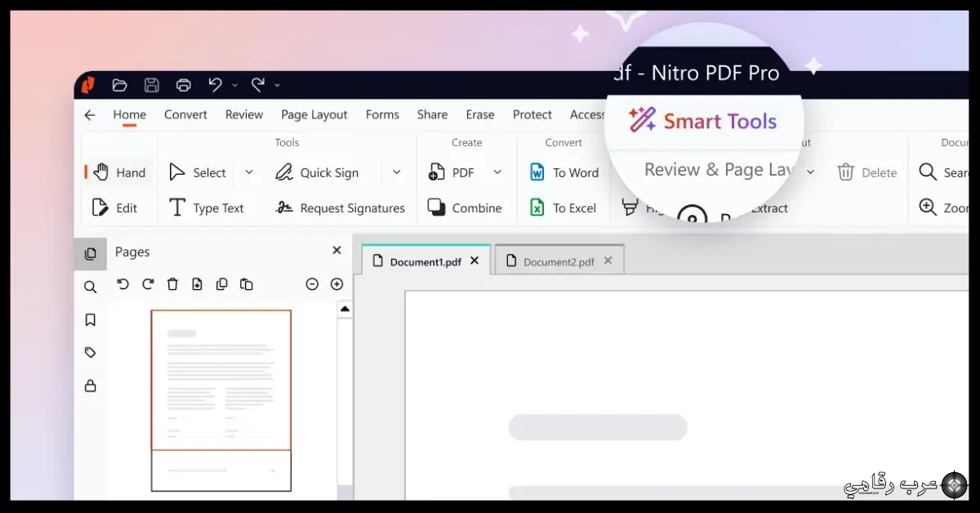Redo with the title bar redo arrow
Image resolution: width=980 pixels, height=513 pixels.
258,84
